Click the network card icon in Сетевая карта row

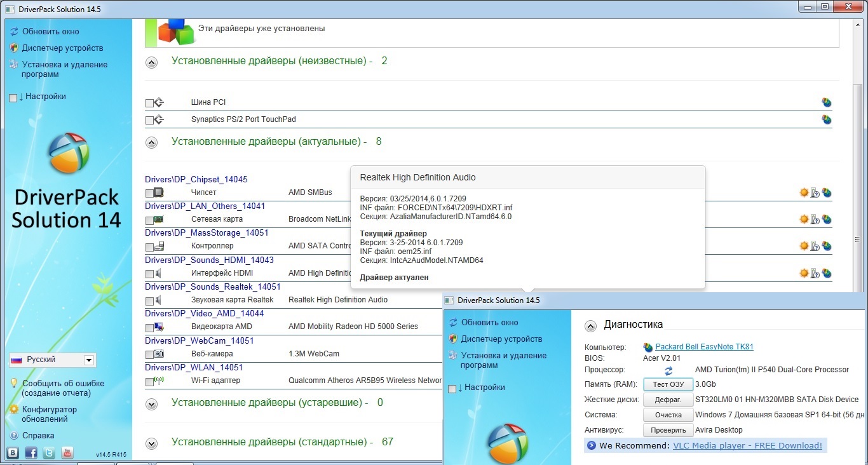click(159, 220)
